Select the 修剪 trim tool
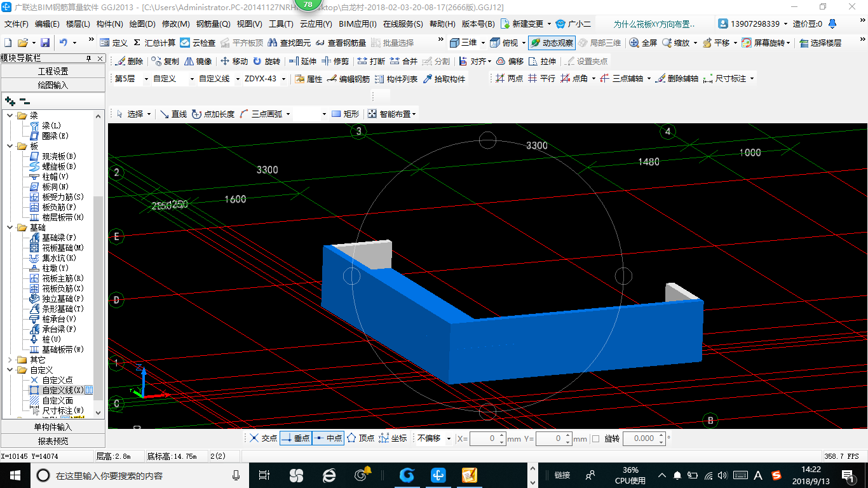Viewport: 868px width, 488px height. [335, 61]
